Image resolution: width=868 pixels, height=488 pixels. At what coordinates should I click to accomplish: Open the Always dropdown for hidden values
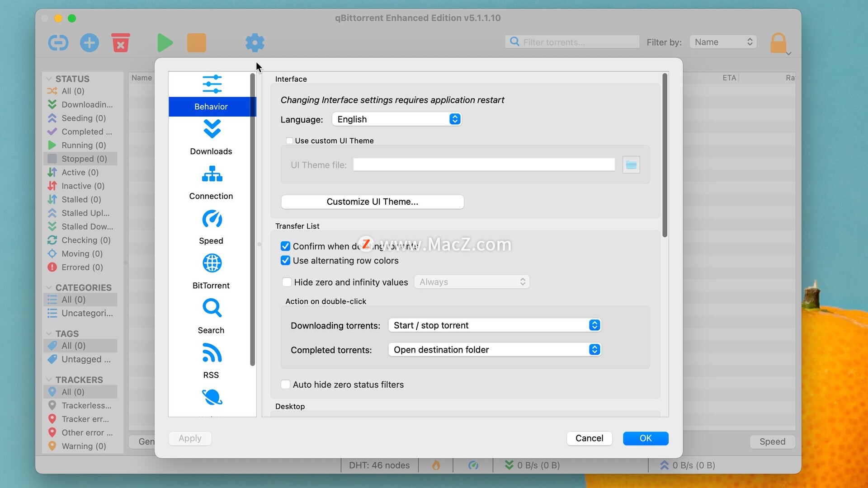point(472,282)
